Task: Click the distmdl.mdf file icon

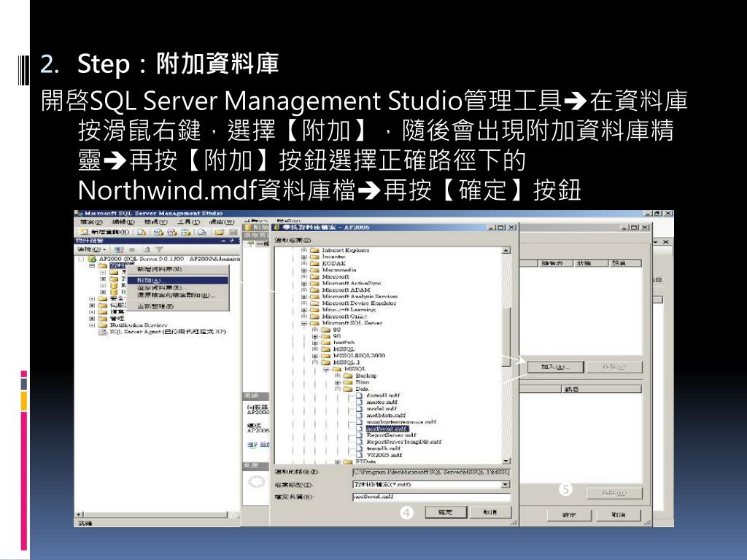Action: (x=360, y=395)
